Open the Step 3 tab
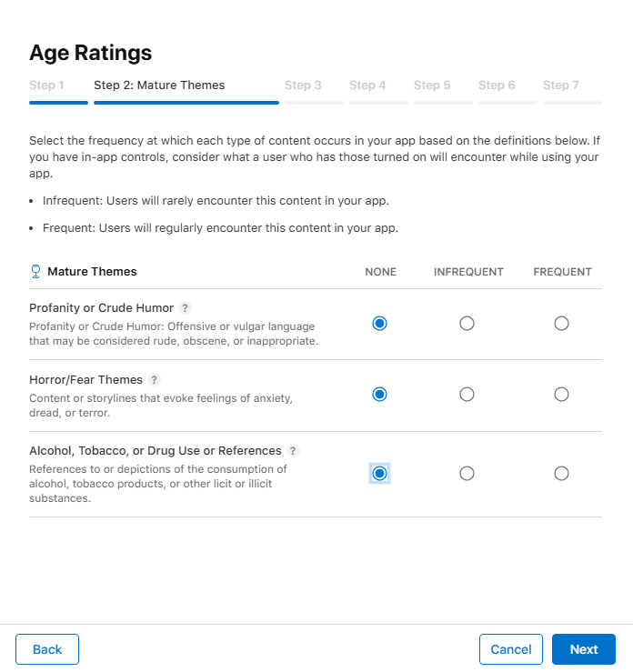 coord(303,85)
